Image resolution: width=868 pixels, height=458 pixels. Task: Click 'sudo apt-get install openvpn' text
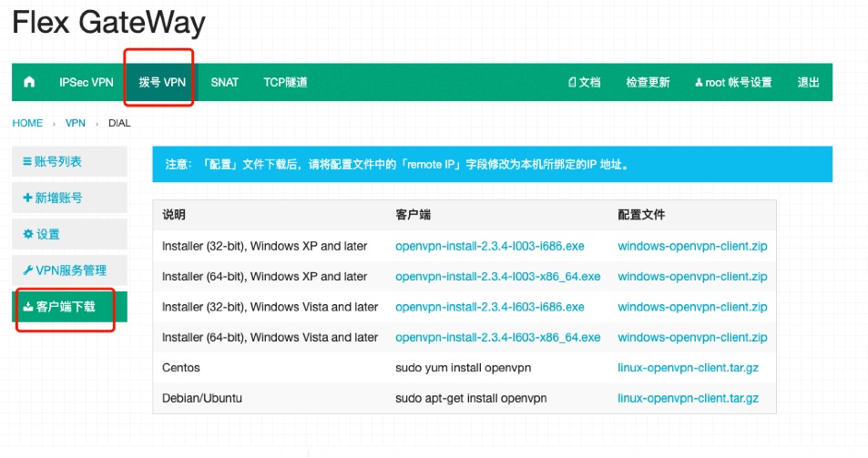coord(471,398)
